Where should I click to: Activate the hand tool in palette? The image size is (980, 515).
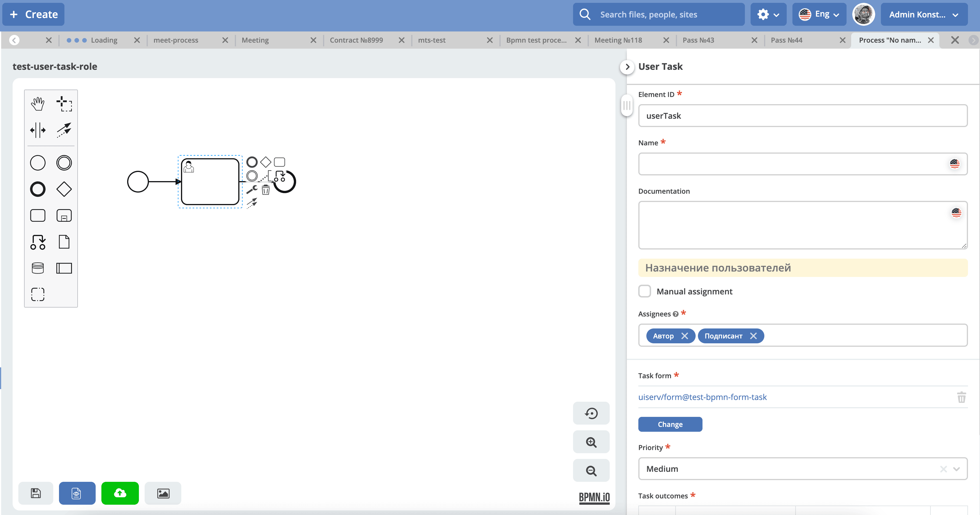click(x=38, y=103)
